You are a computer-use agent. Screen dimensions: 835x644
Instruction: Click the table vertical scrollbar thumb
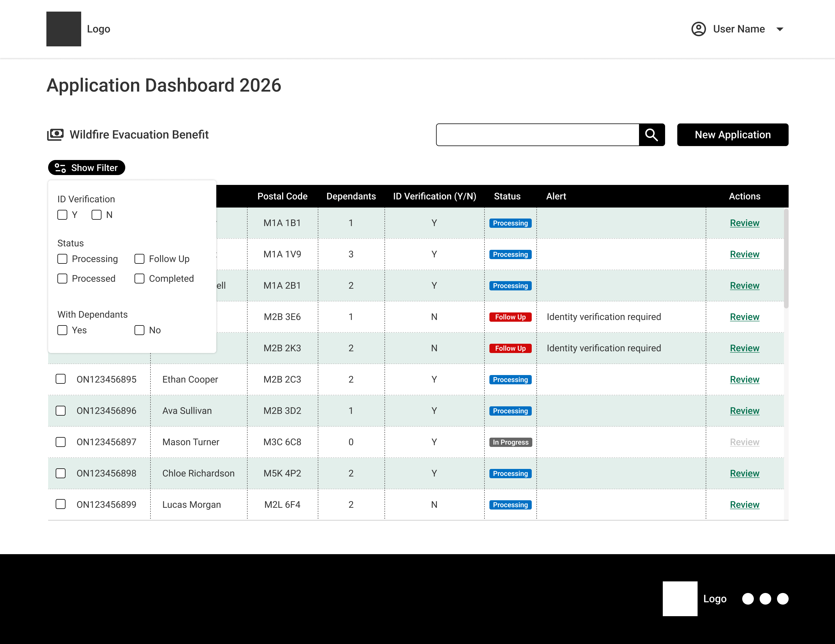click(x=786, y=258)
